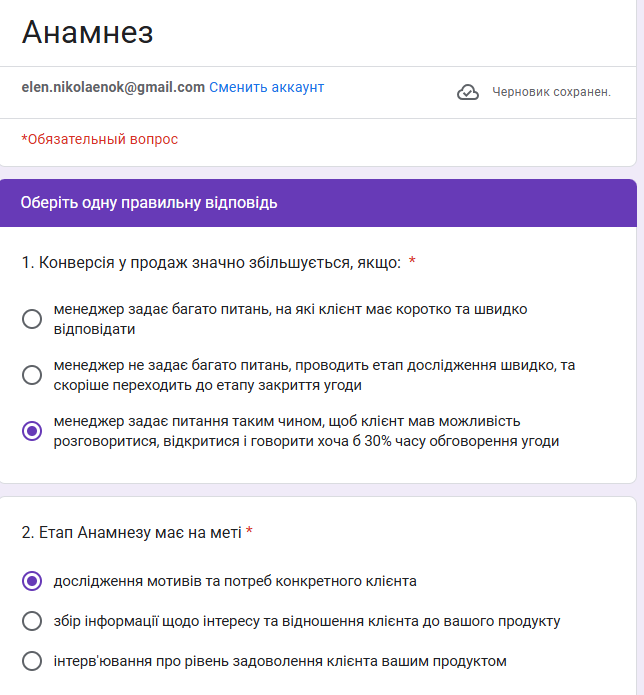
Task: Click the red asterisk after question 2
Action: click(x=249, y=533)
